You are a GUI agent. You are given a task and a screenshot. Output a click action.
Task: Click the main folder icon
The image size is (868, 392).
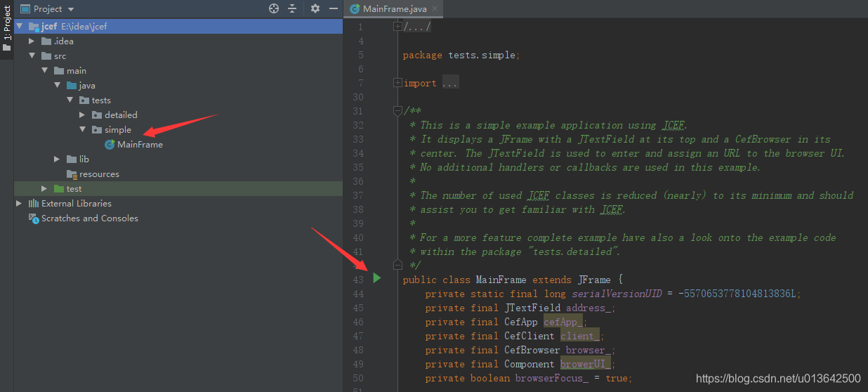(59, 70)
